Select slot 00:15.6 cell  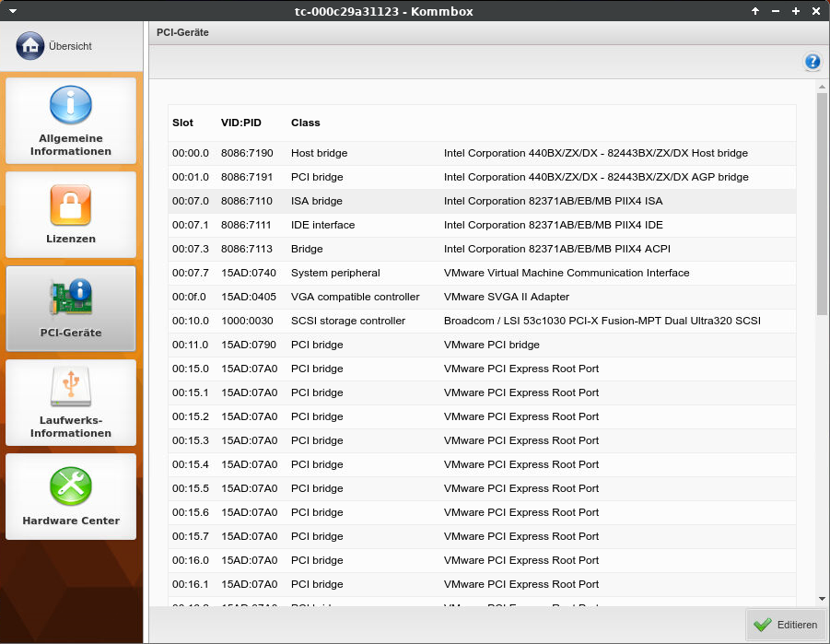pyautogui.click(x=191, y=512)
